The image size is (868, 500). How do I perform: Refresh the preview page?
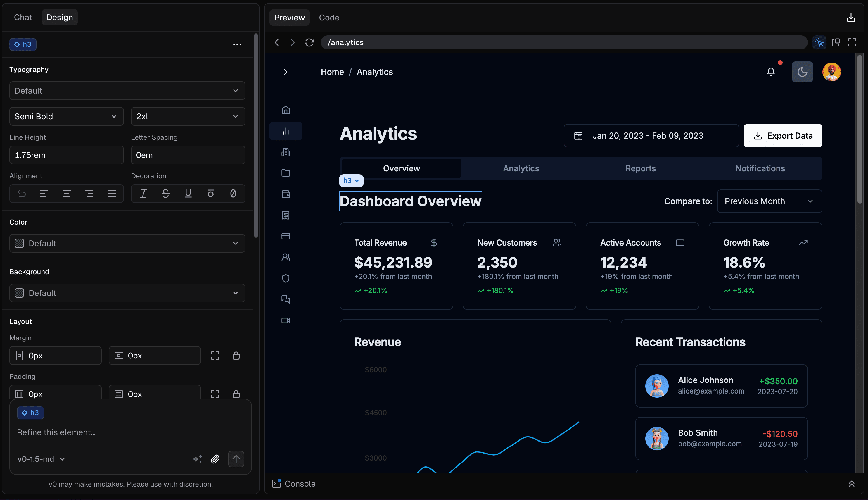pyautogui.click(x=309, y=42)
